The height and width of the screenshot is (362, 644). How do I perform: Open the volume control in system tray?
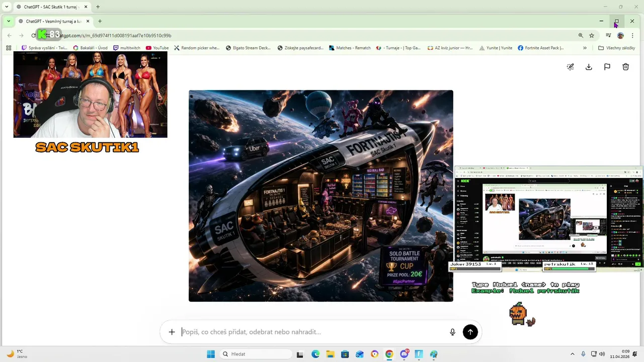(x=602, y=354)
